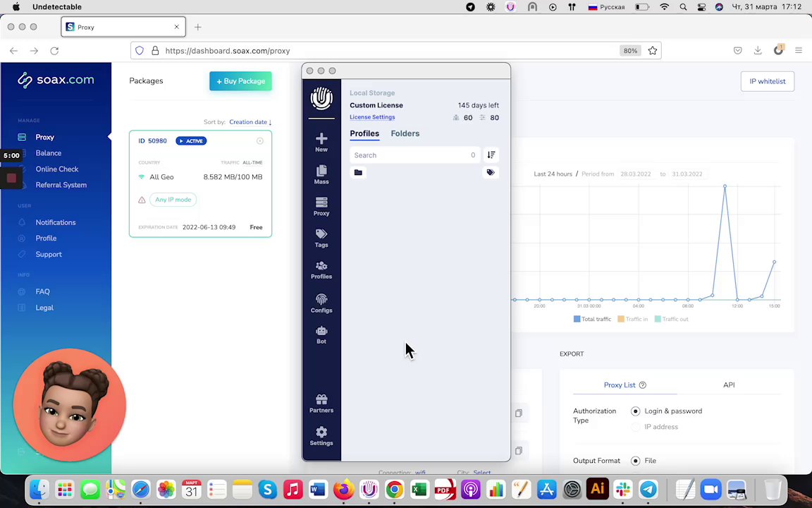Click the folder filter icon below Search
812x508 pixels.
pyautogui.click(x=358, y=172)
